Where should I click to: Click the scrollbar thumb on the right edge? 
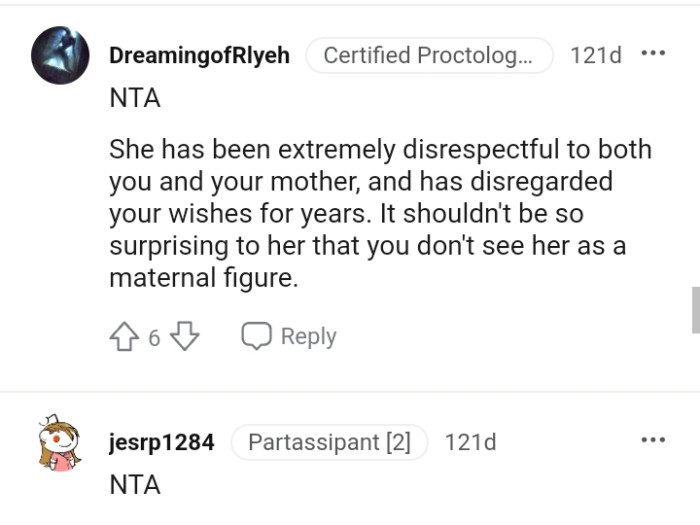pos(695,310)
